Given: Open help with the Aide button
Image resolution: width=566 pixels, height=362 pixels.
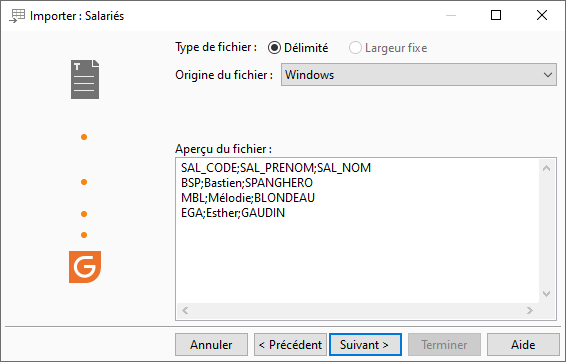Looking at the screenshot, I should pos(523,345).
